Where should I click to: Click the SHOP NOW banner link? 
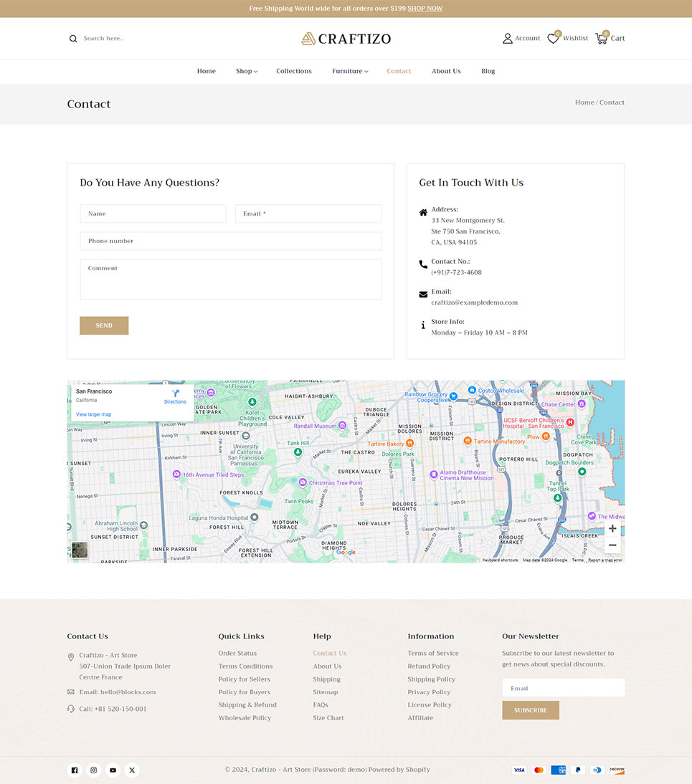tap(425, 9)
